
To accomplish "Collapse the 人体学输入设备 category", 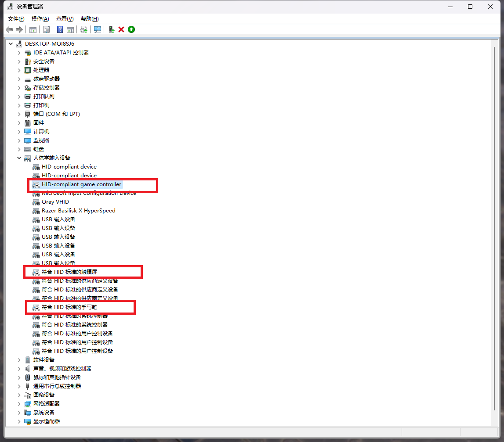I will click(19, 158).
